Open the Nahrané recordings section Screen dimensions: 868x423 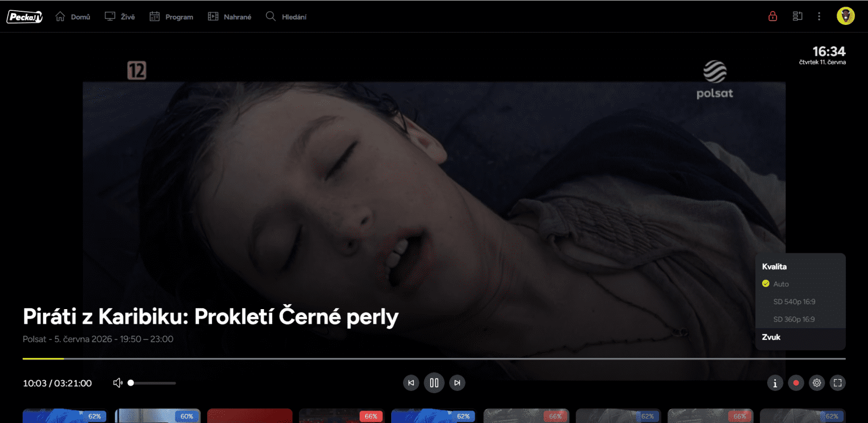(229, 17)
